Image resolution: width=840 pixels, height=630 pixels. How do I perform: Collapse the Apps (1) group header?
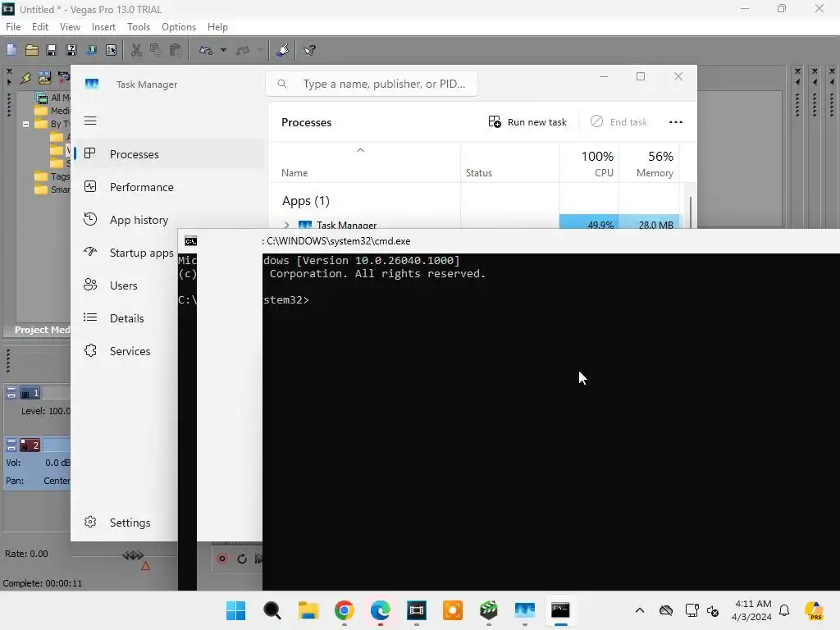tap(306, 201)
